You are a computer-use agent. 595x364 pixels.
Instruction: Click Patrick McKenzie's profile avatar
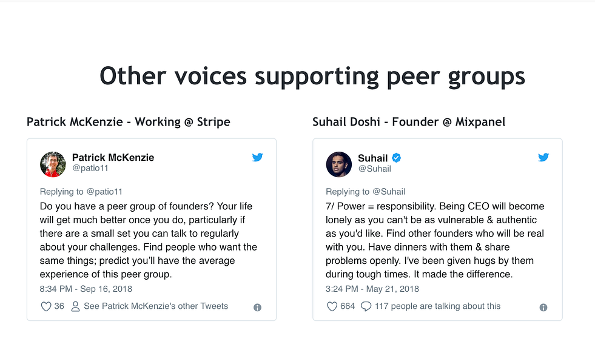click(x=53, y=164)
